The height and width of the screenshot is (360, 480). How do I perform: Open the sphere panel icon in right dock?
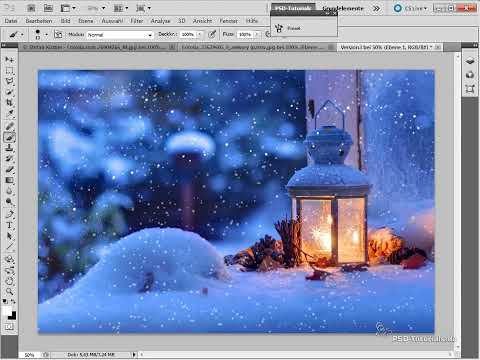click(470, 75)
